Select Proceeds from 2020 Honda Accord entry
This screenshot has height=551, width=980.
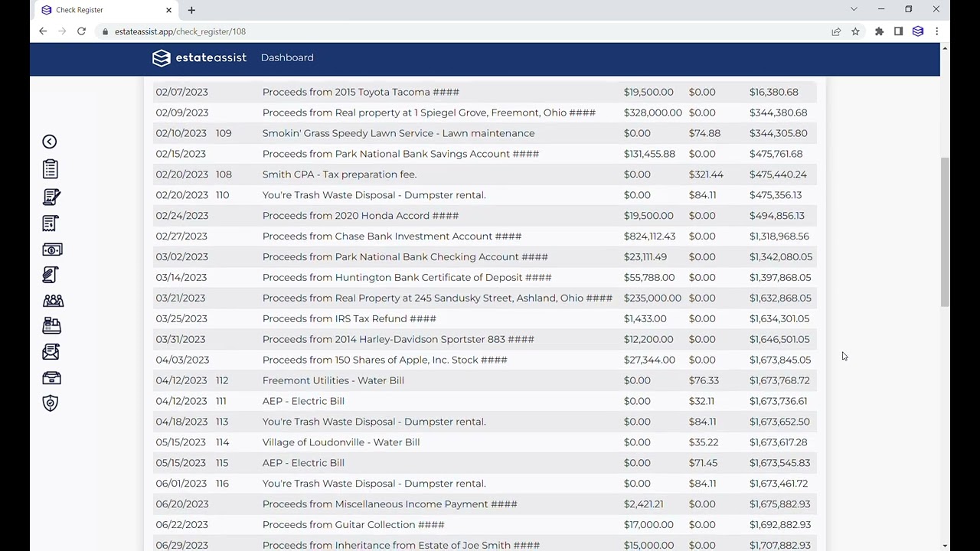pos(485,216)
